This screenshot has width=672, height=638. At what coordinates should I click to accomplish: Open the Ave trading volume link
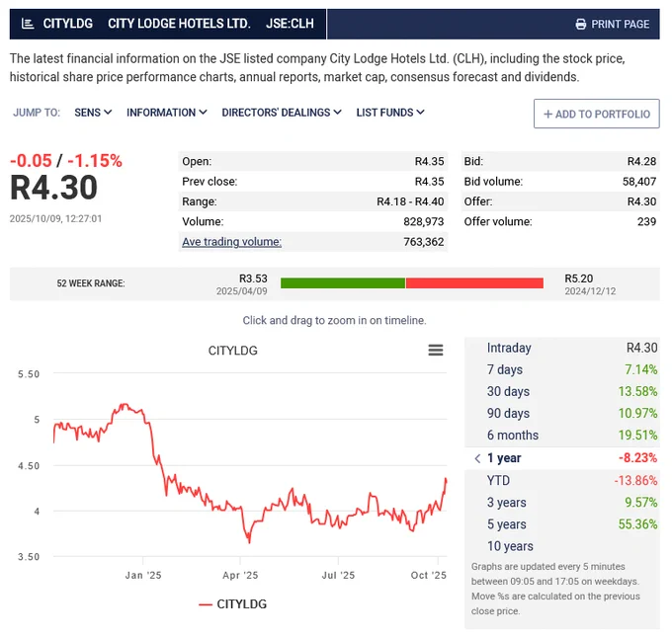(x=232, y=242)
